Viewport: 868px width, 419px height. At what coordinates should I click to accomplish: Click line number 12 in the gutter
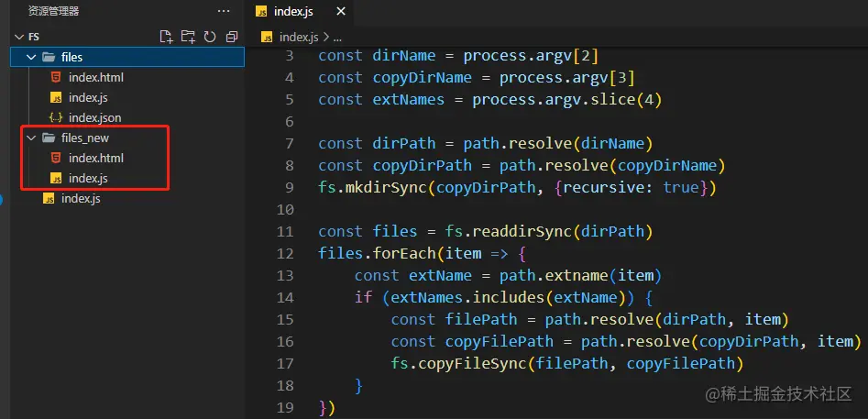[284, 253]
